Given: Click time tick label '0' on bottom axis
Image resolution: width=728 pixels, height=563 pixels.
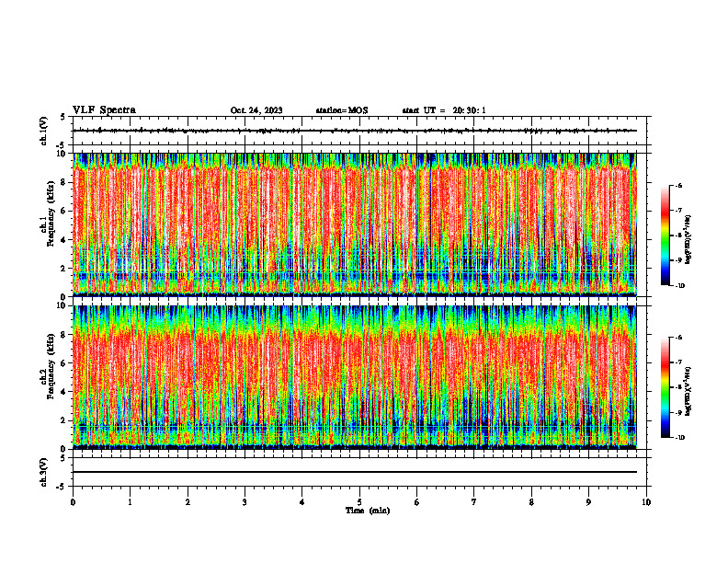Looking at the screenshot, I should click(73, 502).
